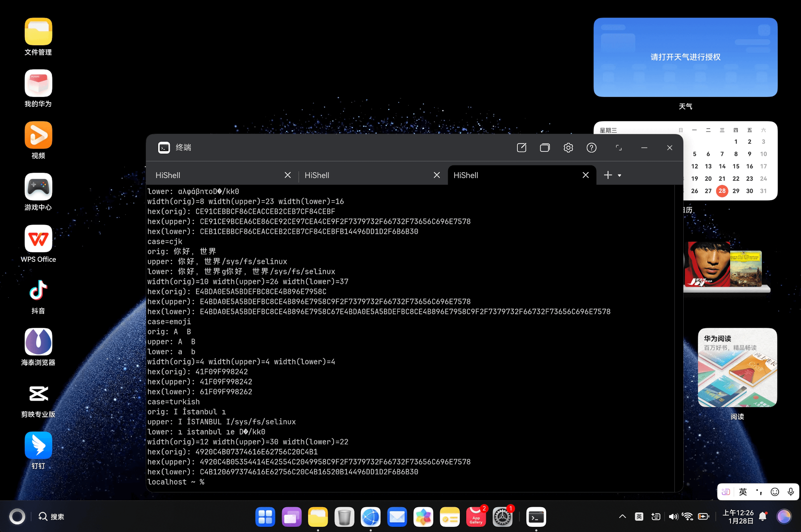
Task: Add a new terminal tab with plus
Action: [608, 175]
